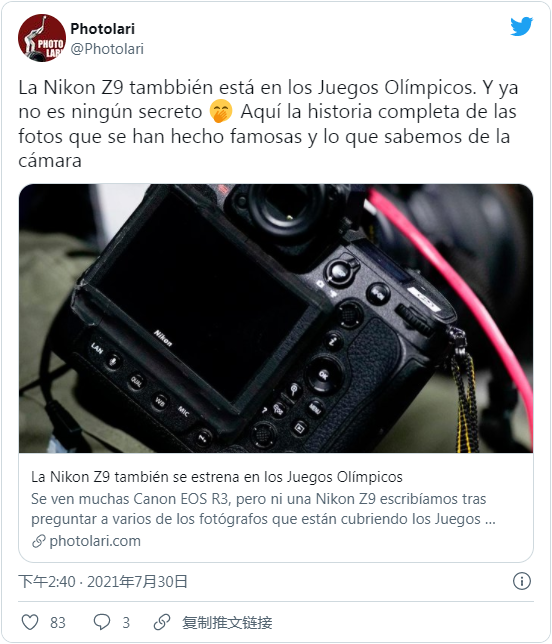Viewport: 552px width, 644px height.
Task: Click the 83 likes count
Action: [x=58, y=623]
